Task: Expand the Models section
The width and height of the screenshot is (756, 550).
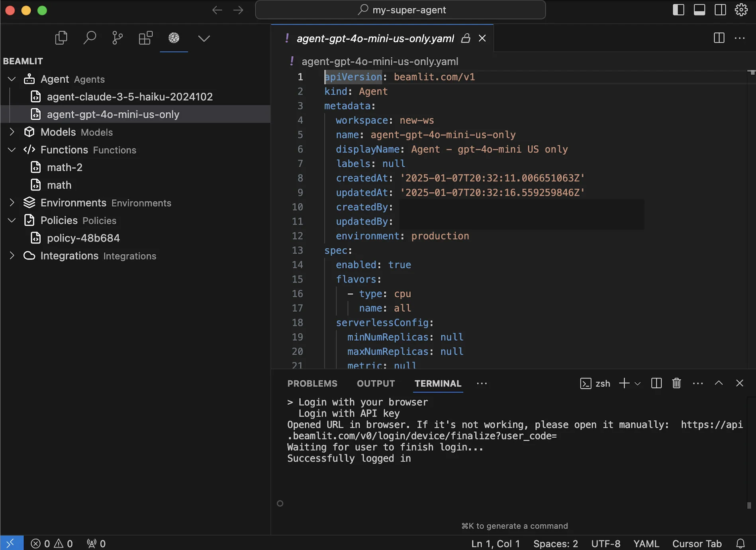Action: click(x=12, y=132)
